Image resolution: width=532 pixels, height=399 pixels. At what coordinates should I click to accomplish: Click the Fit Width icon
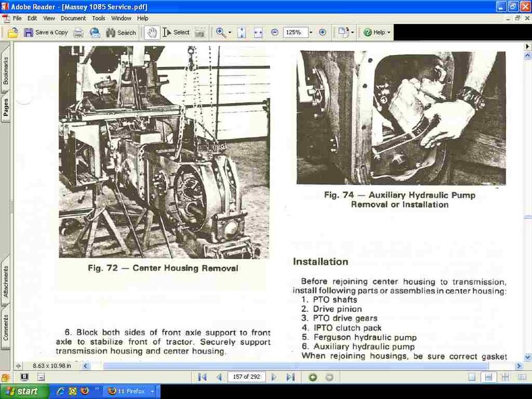pos(258,33)
